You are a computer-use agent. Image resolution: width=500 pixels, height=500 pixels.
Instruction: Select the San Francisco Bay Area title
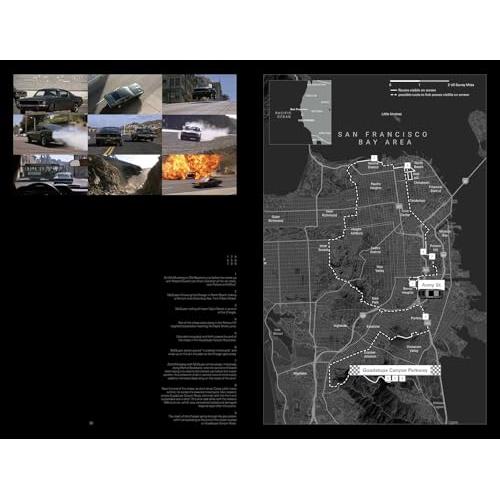point(383,138)
